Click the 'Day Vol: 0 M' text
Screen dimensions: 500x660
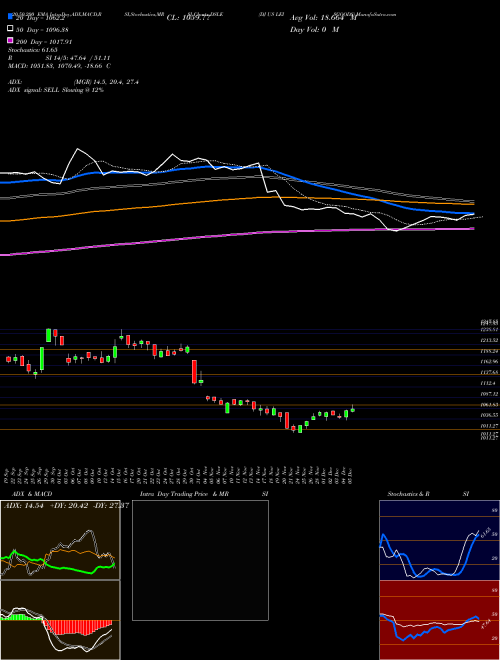pos(314,29)
